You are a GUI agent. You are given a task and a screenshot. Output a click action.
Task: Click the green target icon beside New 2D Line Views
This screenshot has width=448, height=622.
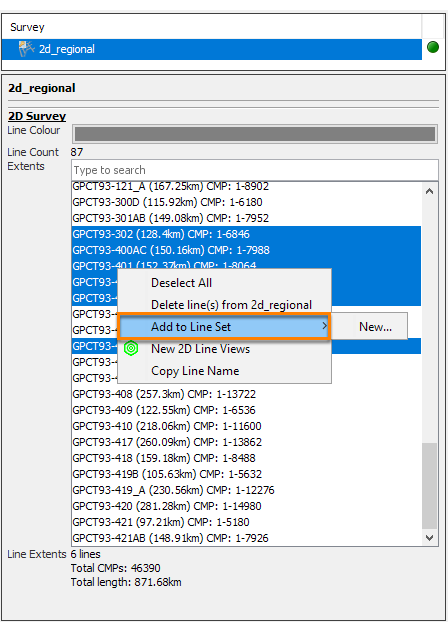coord(131,348)
